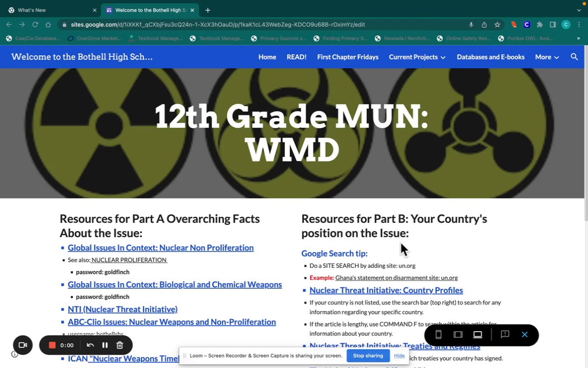
Task: Open the NUCLEAR PROLIFERATION link
Action: (x=129, y=260)
